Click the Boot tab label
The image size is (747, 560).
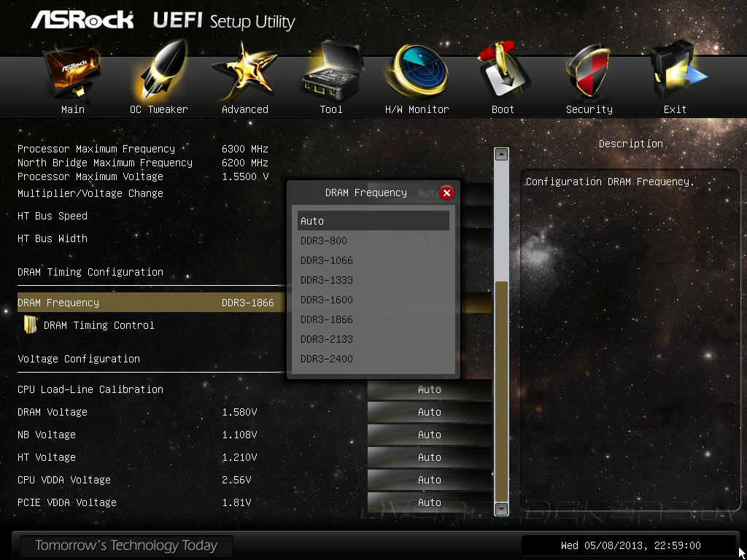(x=503, y=109)
